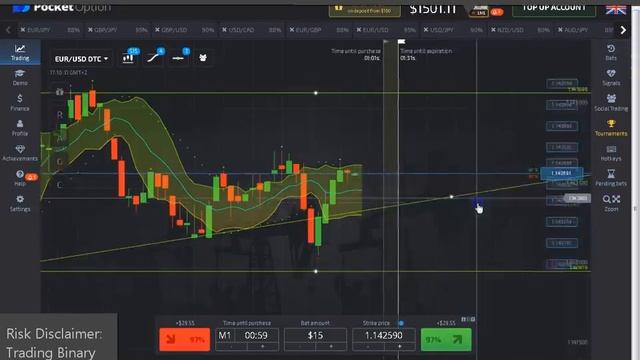Open the Profile page
640x360 pixels.
pyautogui.click(x=20, y=128)
